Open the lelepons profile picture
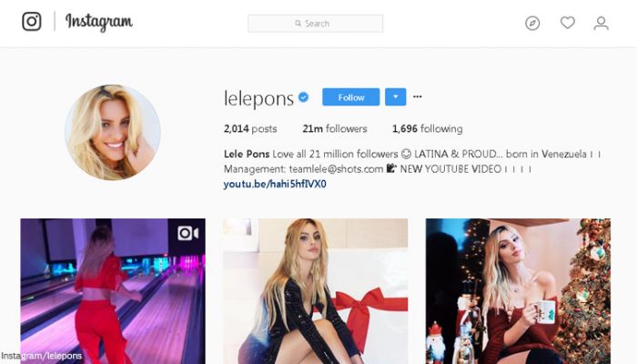Viewport: 637px width, 364px height. click(x=113, y=133)
